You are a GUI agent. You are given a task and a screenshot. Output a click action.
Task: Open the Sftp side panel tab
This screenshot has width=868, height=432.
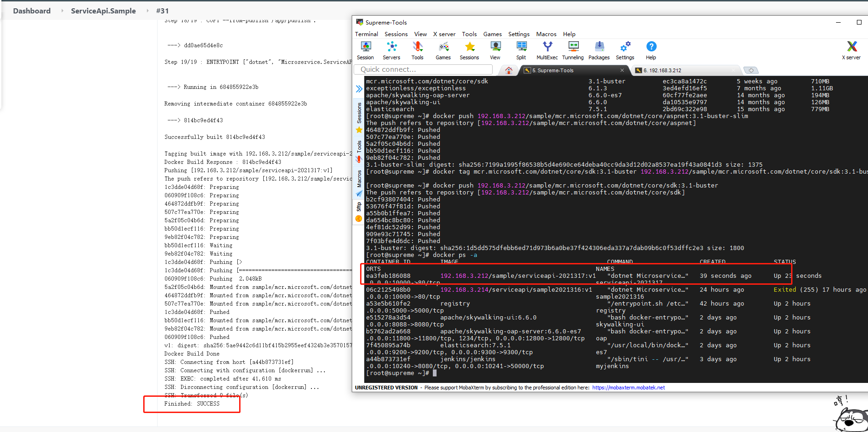pyautogui.click(x=359, y=212)
